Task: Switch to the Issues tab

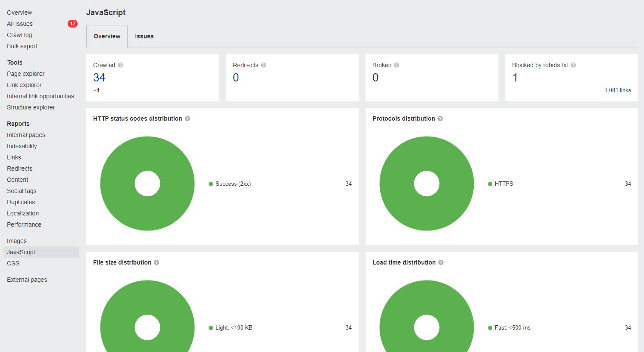Action: click(144, 36)
